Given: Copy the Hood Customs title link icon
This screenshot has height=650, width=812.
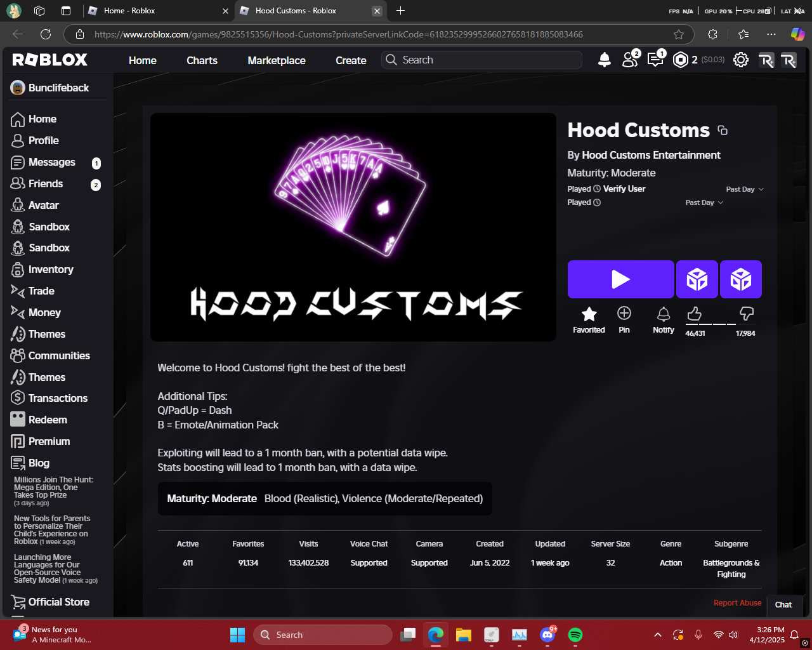Looking at the screenshot, I should pyautogui.click(x=723, y=130).
